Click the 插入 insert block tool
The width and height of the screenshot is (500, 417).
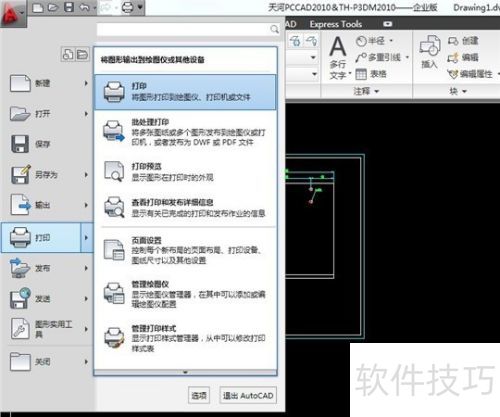tap(429, 51)
